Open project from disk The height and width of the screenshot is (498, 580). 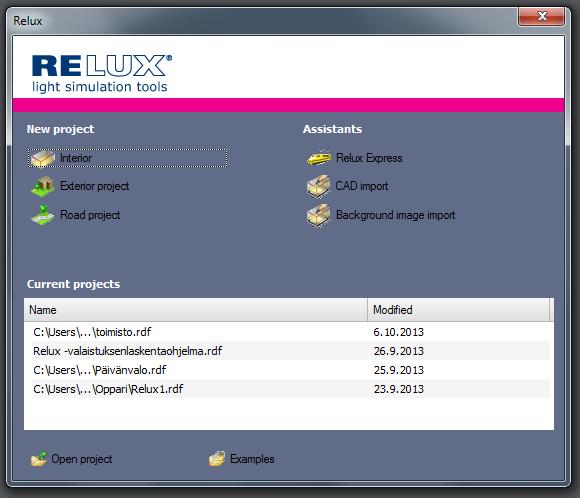coord(71,459)
